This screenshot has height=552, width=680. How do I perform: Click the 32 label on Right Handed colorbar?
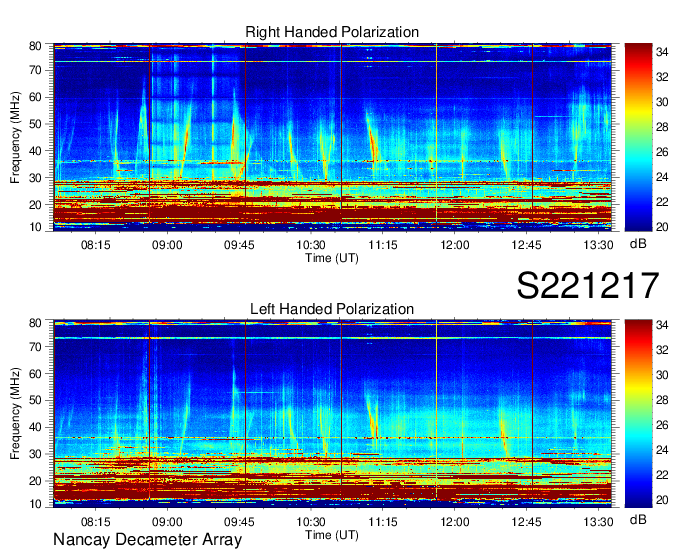(662, 77)
